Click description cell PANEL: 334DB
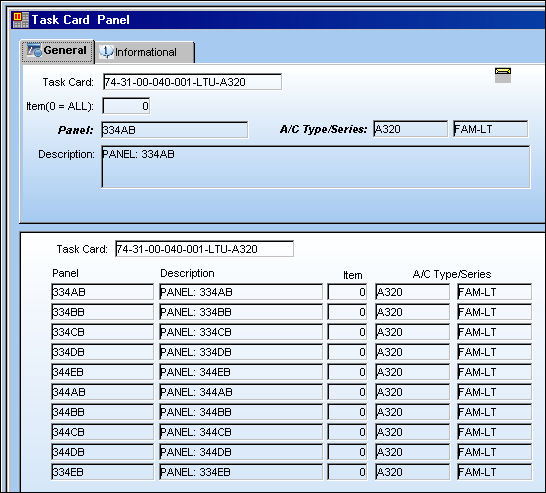Screen dimensions: 546x493 click(x=241, y=352)
